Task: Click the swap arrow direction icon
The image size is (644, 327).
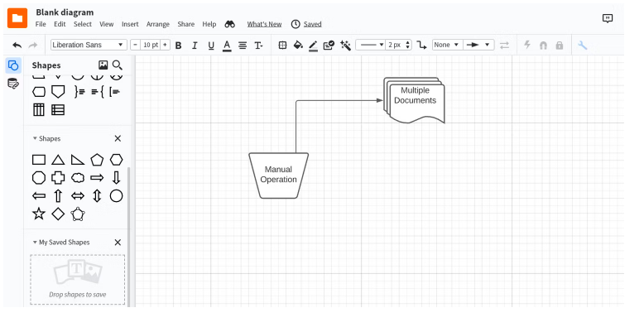Action: coord(504,46)
